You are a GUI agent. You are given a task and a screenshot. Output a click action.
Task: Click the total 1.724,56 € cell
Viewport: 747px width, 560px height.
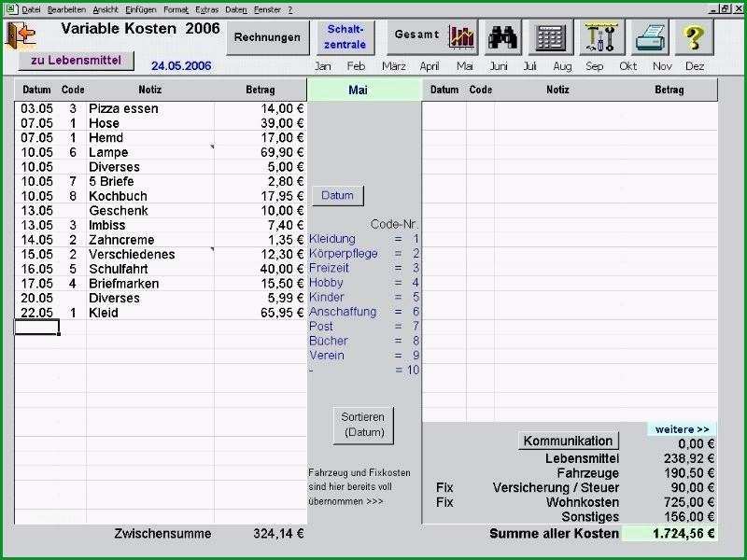click(x=669, y=534)
